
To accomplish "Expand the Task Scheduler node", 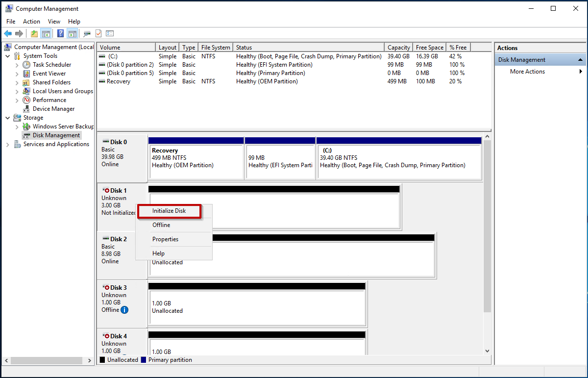I will [17, 65].
